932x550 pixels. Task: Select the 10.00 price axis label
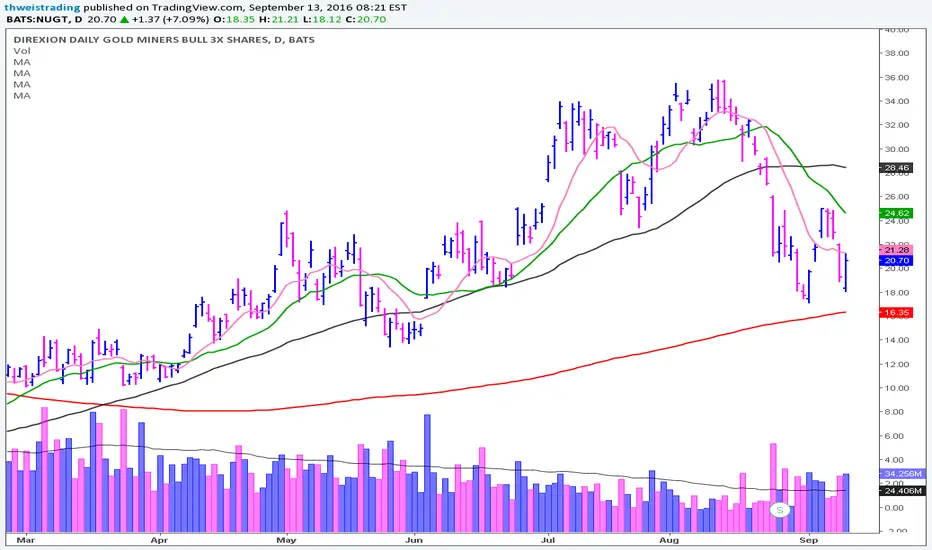click(897, 388)
